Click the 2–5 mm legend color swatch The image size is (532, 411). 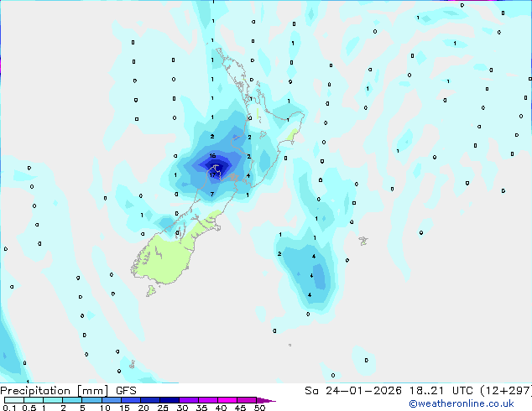(x=72, y=400)
